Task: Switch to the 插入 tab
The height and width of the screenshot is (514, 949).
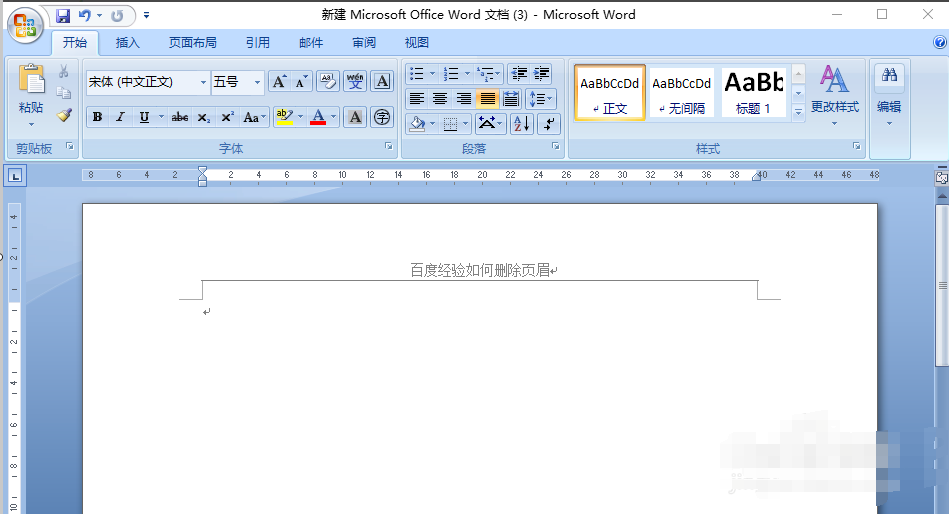Action: click(128, 42)
